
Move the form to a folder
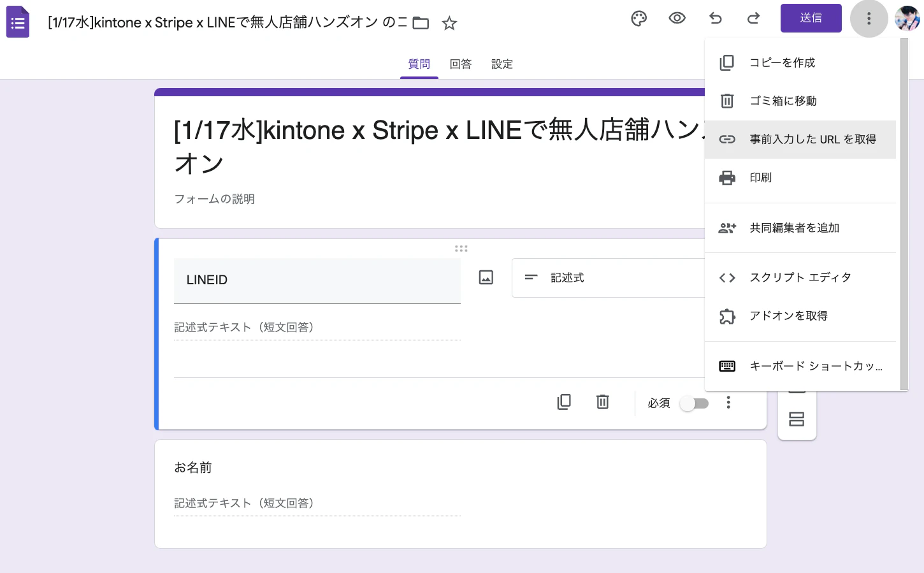pos(421,22)
